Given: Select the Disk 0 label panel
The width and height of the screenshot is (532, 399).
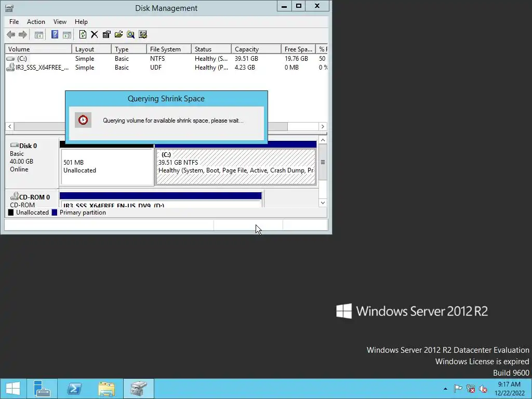Looking at the screenshot, I should click(x=32, y=163).
